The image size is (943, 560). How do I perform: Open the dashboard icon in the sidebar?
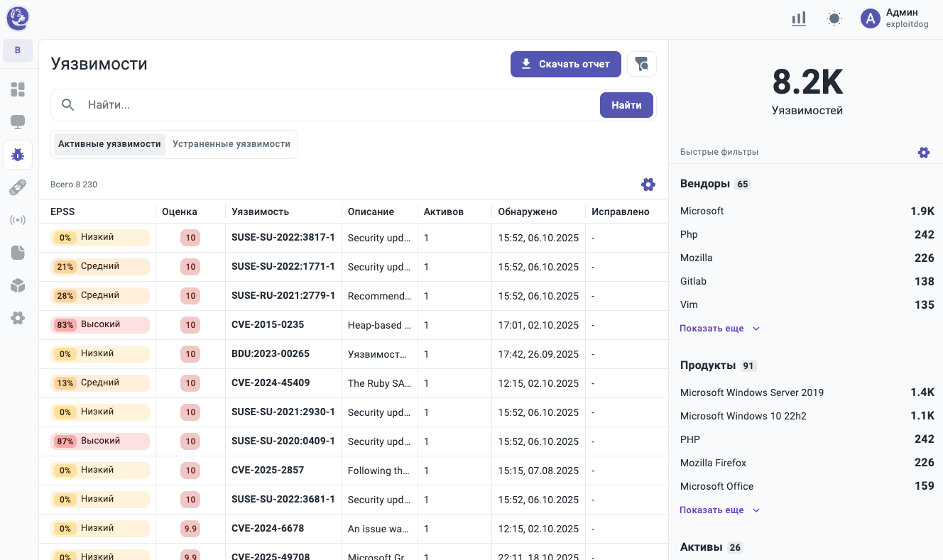18,89
